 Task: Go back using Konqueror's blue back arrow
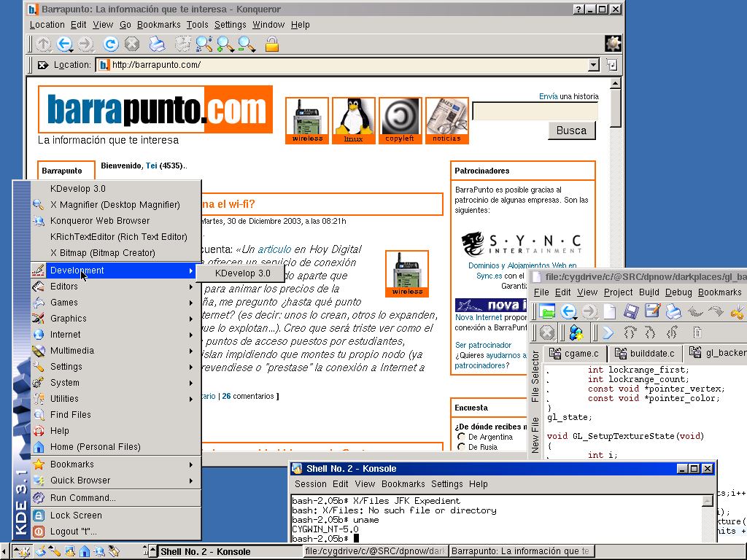pyautogui.click(x=64, y=44)
